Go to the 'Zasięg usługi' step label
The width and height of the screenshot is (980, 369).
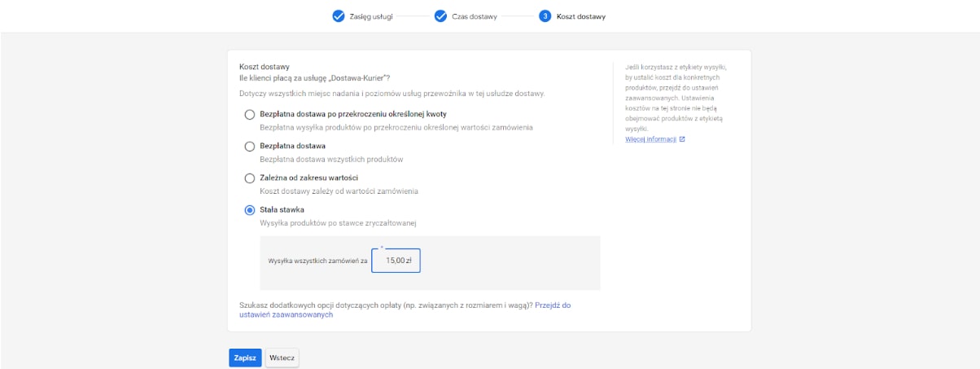(x=371, y=16)
